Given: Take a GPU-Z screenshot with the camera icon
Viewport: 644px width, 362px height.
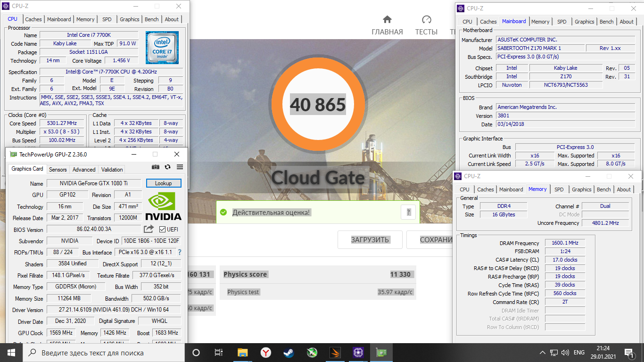Looking at the screenshot, I should pyautogui.click(x=155, y=167).
